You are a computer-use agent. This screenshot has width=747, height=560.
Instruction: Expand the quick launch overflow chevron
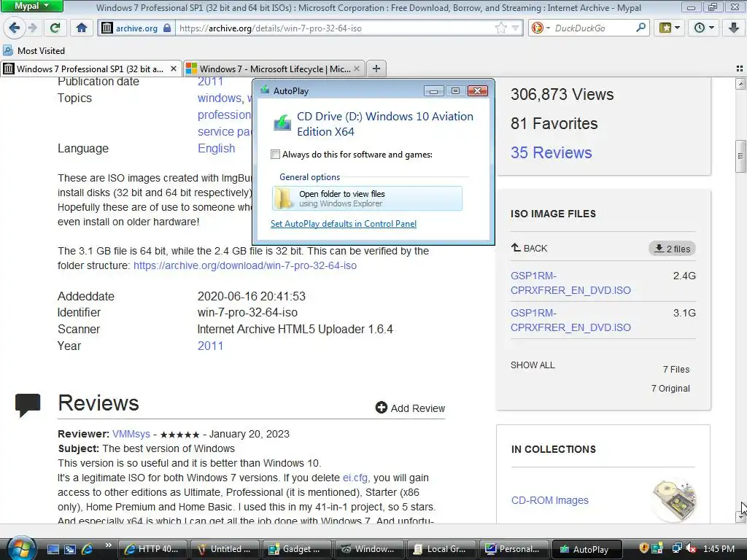[x=109, y=545]
